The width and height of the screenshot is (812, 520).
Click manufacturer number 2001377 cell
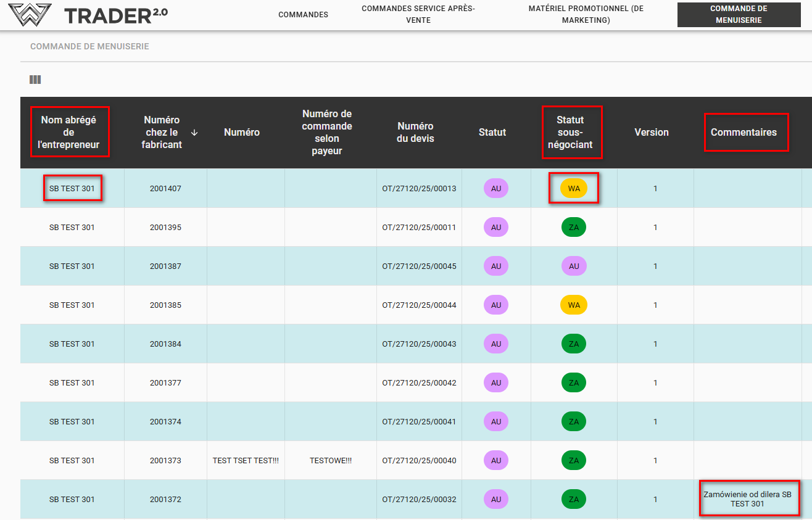tap(165, 383)
